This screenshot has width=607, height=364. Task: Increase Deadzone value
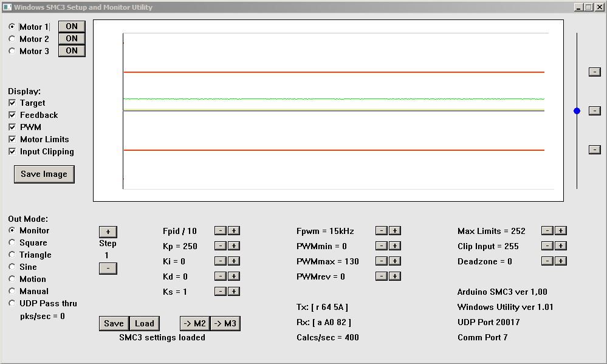pyautogui.click(x=561, y=261)
